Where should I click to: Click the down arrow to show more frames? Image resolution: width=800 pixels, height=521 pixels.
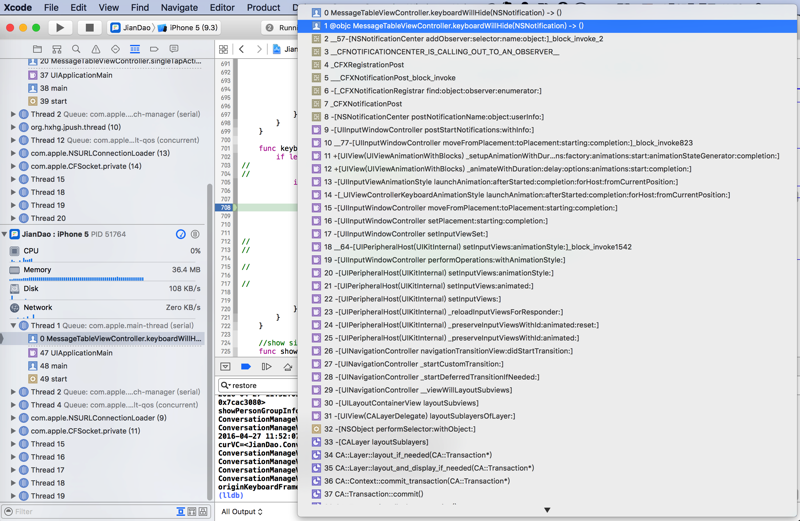click(x=547, y=510)
